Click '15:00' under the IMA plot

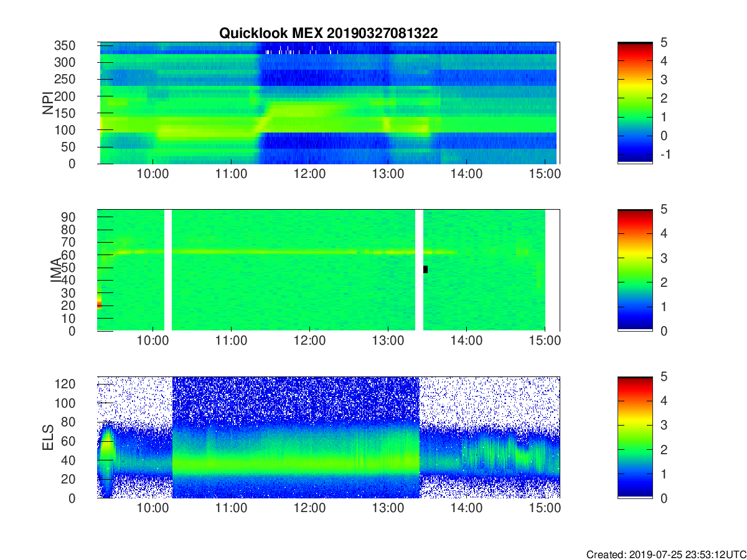click(x=545, y=342)
